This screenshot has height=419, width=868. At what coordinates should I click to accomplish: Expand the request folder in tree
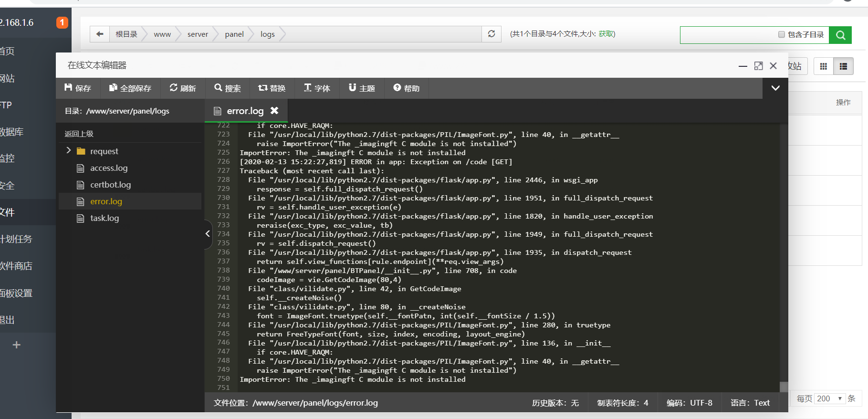(x=69, y=151)
